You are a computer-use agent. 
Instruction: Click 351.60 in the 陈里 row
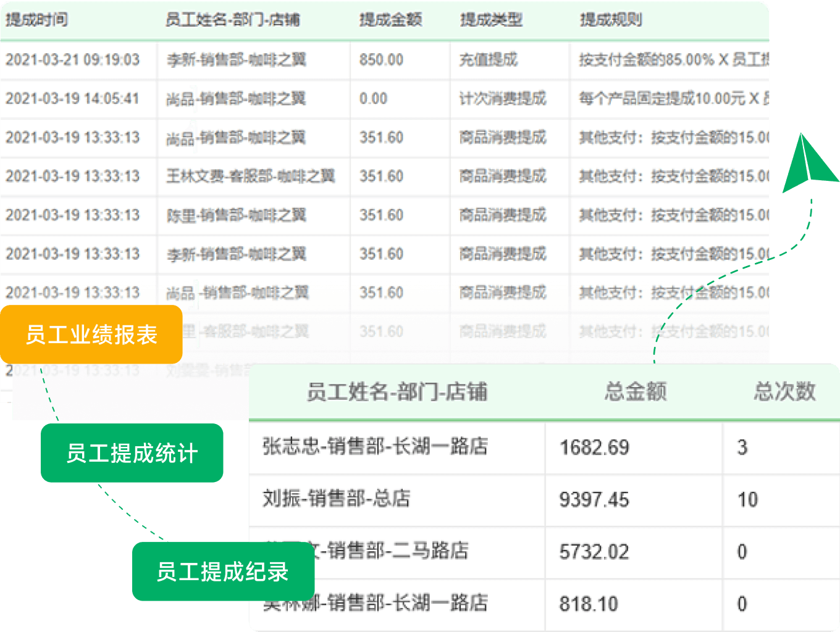click(x=382, y=215)
